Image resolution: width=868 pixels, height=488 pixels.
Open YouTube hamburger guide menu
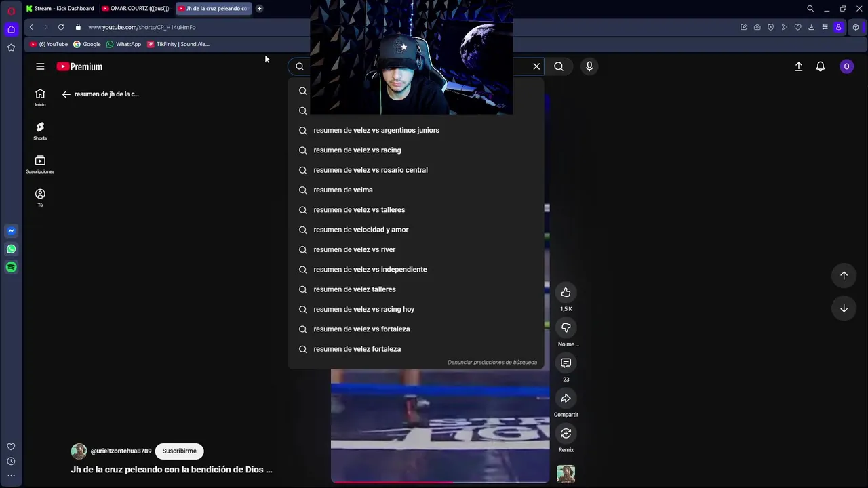coord(40,66)
